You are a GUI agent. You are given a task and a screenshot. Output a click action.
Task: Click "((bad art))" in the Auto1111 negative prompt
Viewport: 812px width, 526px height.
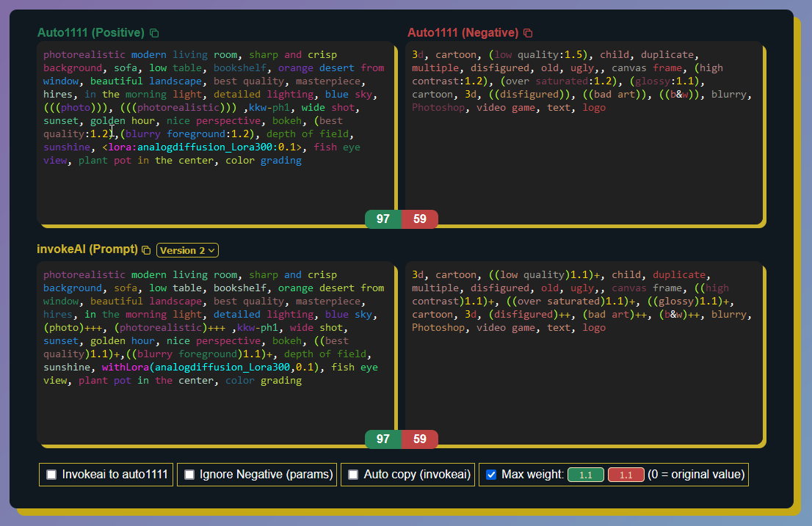pos(615,95)
